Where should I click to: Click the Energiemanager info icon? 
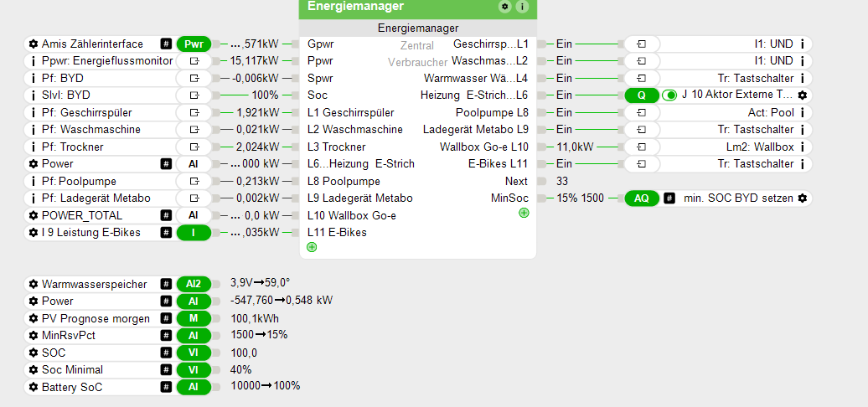(x=522, y=7)
